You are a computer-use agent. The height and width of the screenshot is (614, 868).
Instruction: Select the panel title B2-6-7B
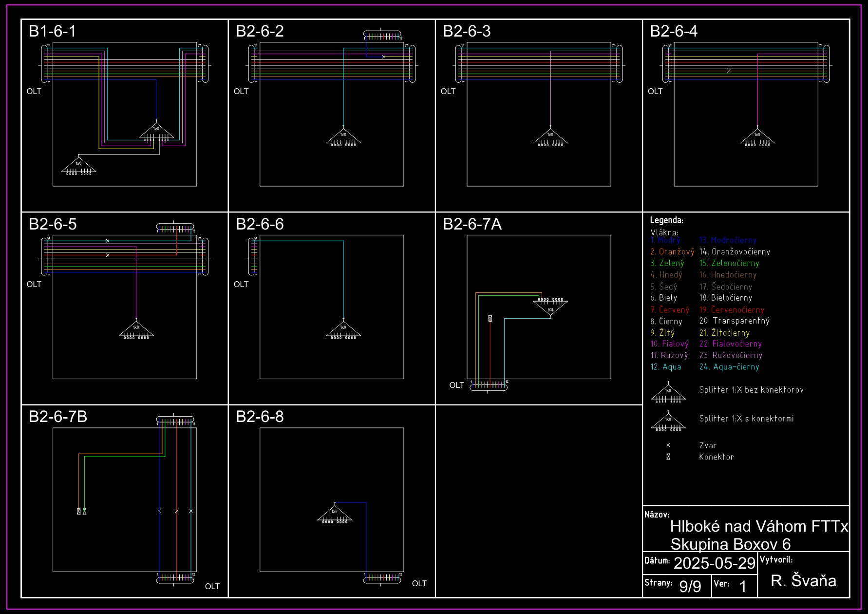(x=58, y=417)
